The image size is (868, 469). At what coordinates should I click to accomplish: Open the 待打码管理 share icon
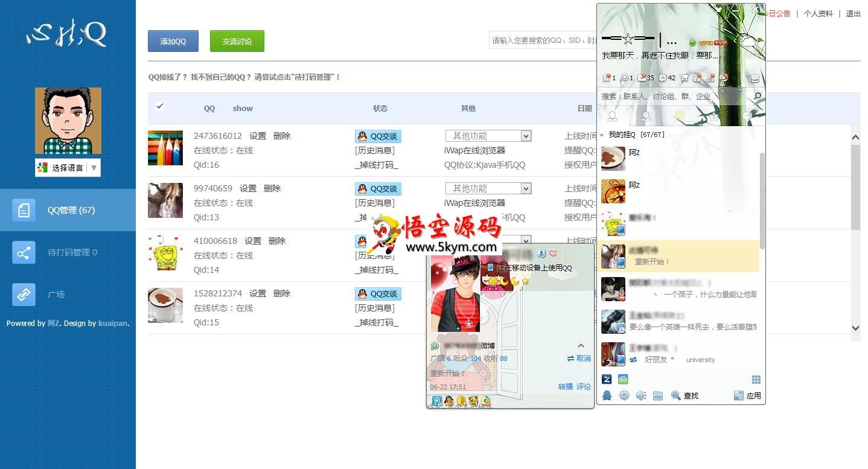point(24,252)
